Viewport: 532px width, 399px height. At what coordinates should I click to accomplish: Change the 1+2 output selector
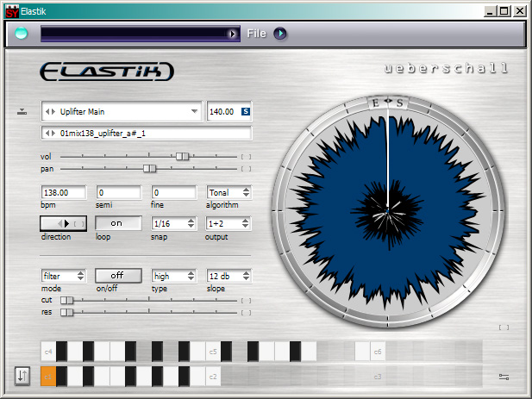(x=229, y=223)
